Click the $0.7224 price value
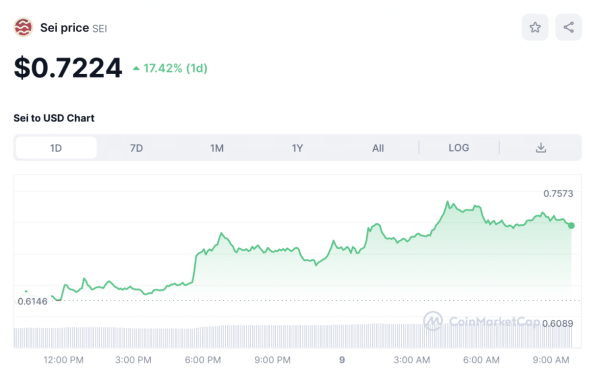The height and width of the screenshot is (374, 600). point(68,68)
